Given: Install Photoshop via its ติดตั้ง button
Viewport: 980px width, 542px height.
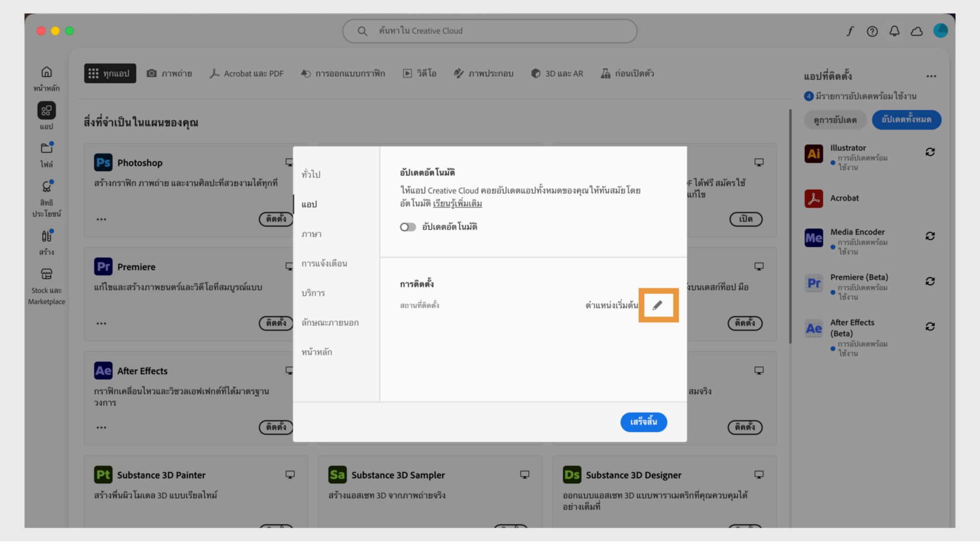Looking at the screenshot, I should (x=276, y=219).
